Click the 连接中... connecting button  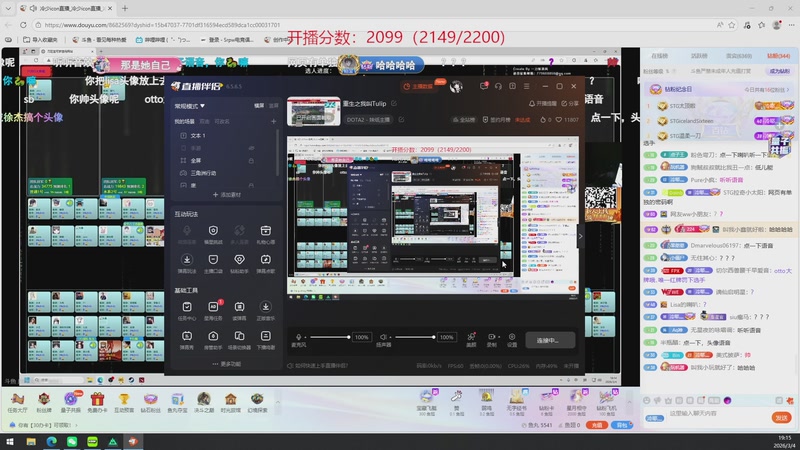point(549,340)
